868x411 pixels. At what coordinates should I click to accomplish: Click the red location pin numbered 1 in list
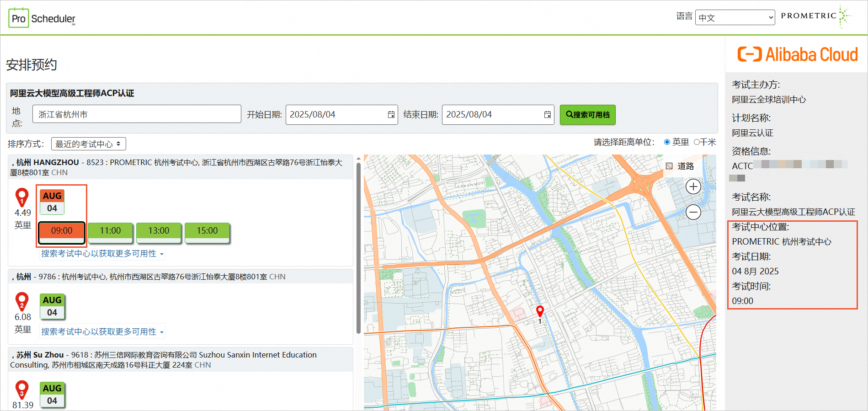[22, 197]
